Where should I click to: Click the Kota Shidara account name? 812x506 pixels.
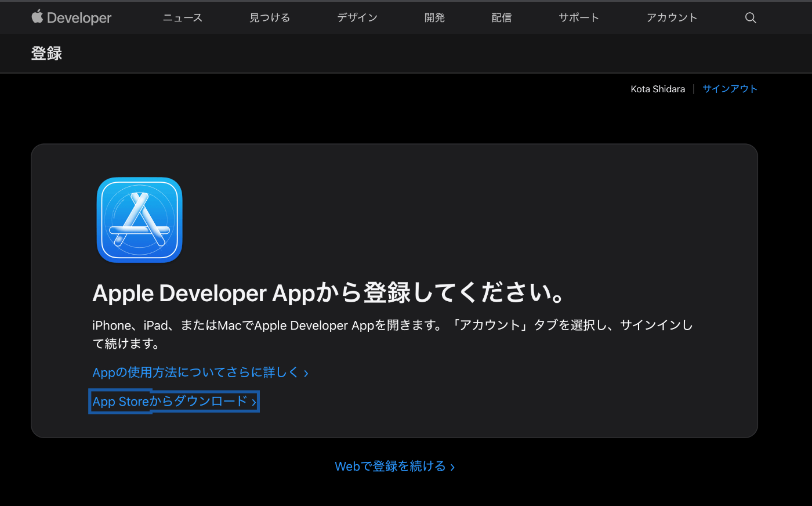(x=658, y=89)
